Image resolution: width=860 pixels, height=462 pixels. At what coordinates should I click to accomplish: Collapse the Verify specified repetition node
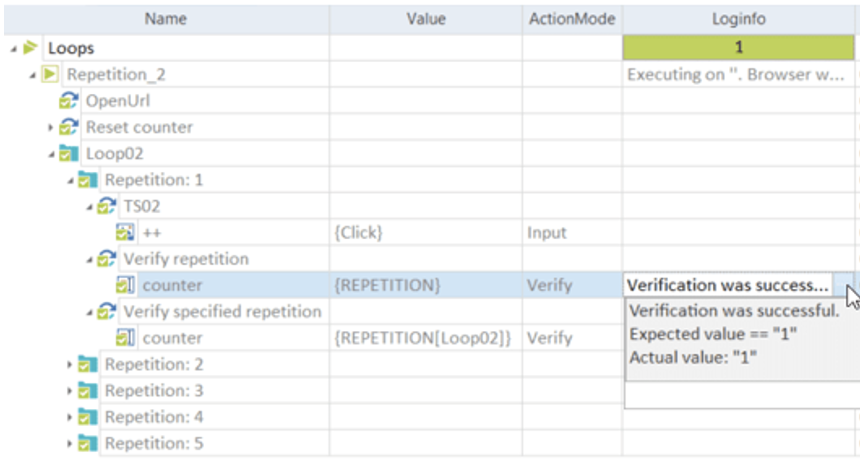89,312
